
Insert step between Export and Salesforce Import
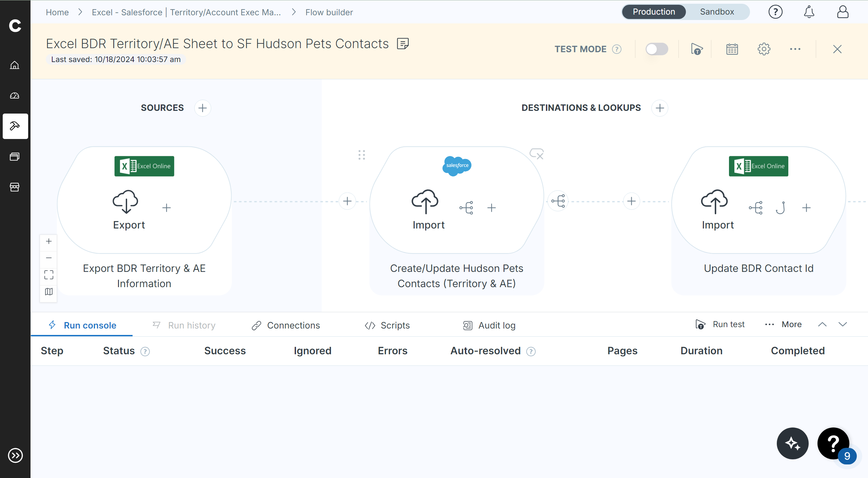[x=347, y=201]
